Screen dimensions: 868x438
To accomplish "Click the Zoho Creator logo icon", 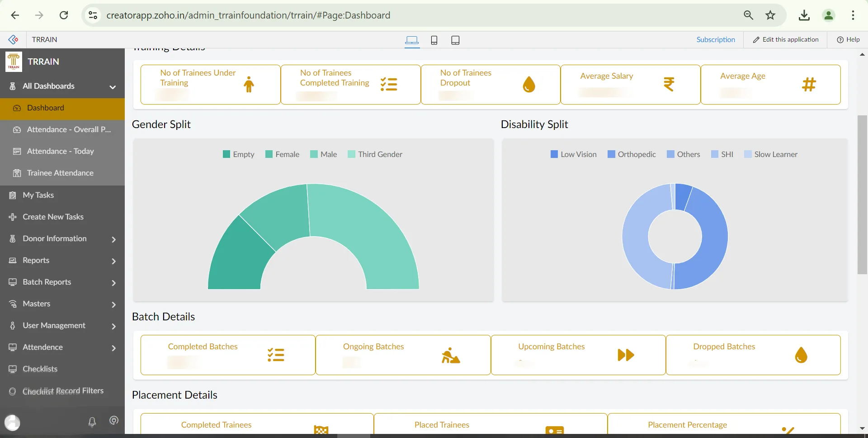I will click(13, 39).
